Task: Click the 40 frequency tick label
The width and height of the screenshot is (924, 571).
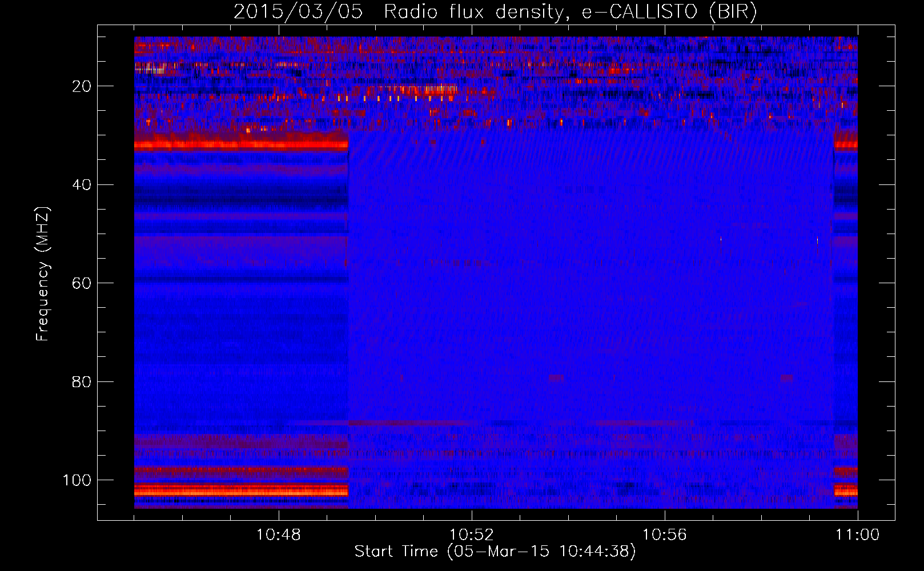Action: 82,184
